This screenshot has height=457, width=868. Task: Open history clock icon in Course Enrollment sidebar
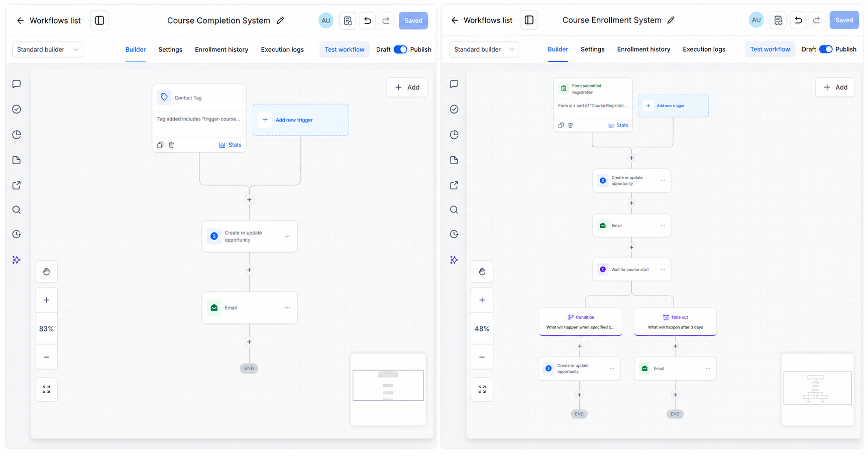click(x=454, y=234)
